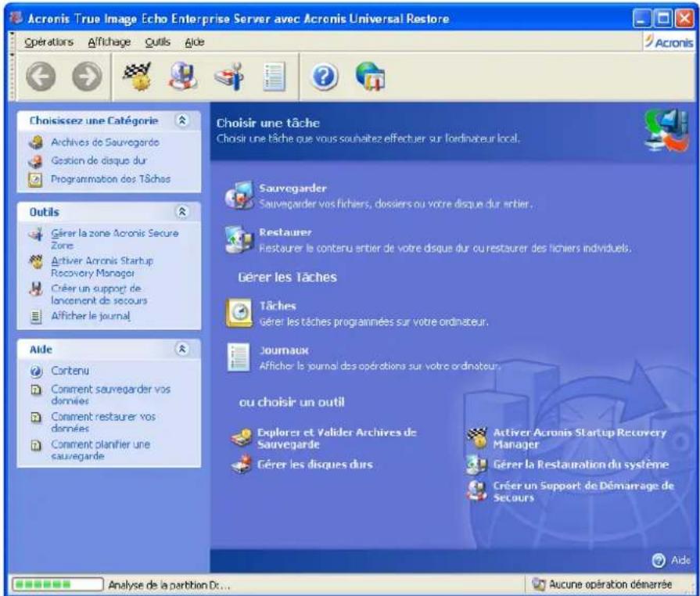Click the green analysis progress bar
The height and width of the screenshot is (596, 700).
coord(58,584)
